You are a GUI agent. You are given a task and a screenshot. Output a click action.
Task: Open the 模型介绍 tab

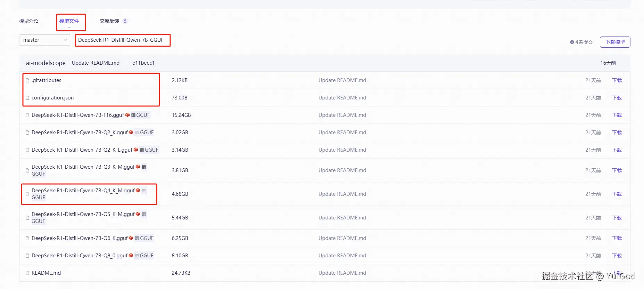click(29, 21)
